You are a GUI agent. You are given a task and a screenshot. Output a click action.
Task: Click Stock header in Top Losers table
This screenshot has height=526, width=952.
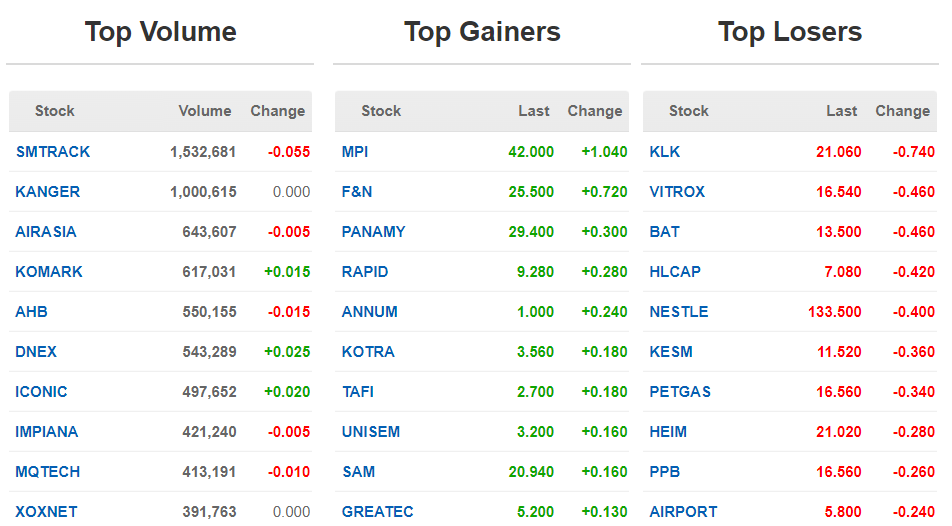[688, 111]
